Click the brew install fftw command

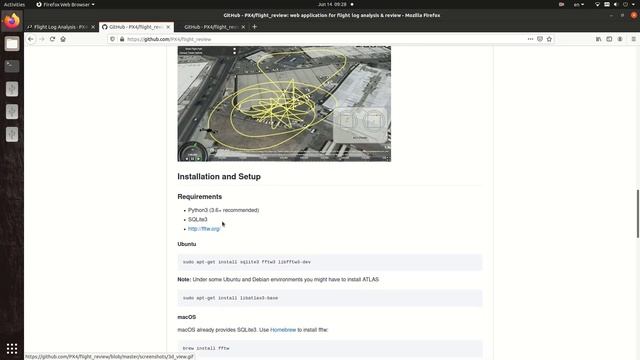point(206,348)
